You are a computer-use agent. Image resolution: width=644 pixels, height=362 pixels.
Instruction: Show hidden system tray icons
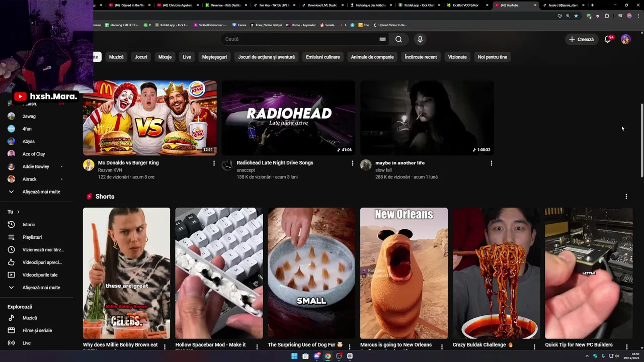tap(587, 356)
